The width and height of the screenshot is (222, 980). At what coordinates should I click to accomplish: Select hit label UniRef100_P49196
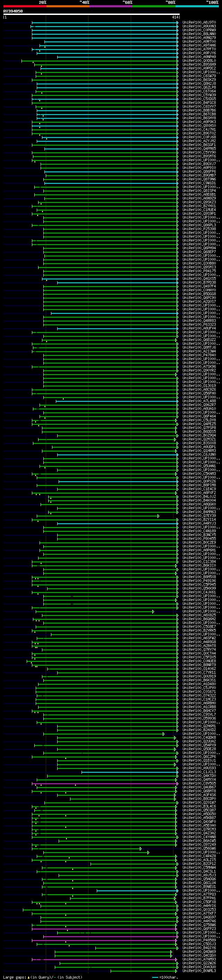tap(199, 581)
